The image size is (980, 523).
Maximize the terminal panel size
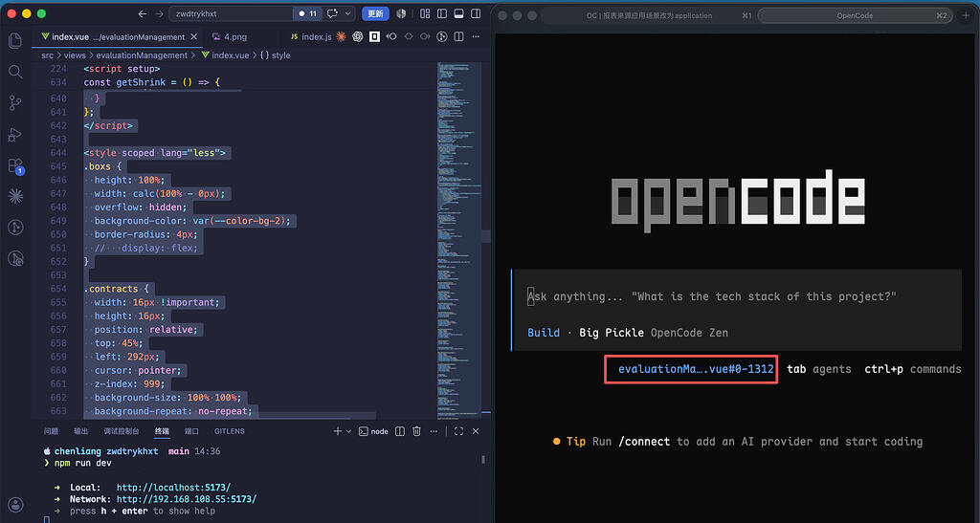point(458,431)
